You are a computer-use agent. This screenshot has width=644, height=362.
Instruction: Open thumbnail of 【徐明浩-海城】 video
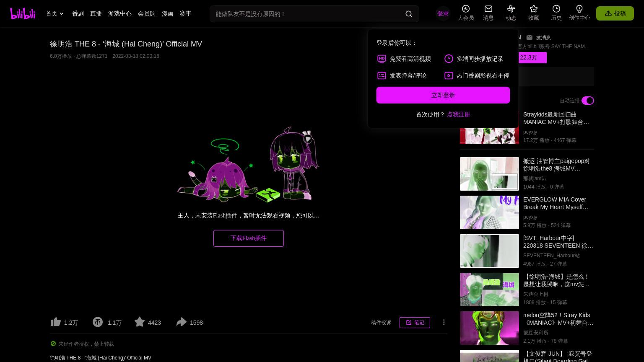489,290
